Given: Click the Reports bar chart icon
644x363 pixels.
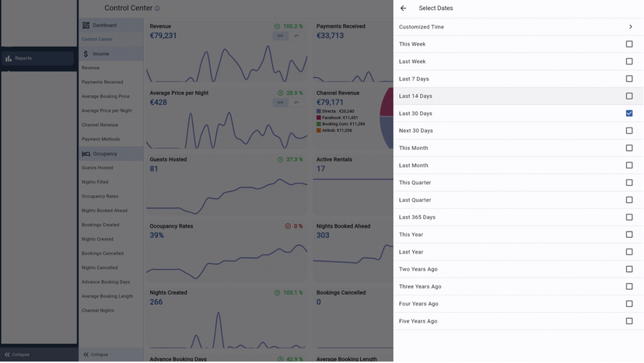Looking at the screenshot, I should (x=9, y=58).
